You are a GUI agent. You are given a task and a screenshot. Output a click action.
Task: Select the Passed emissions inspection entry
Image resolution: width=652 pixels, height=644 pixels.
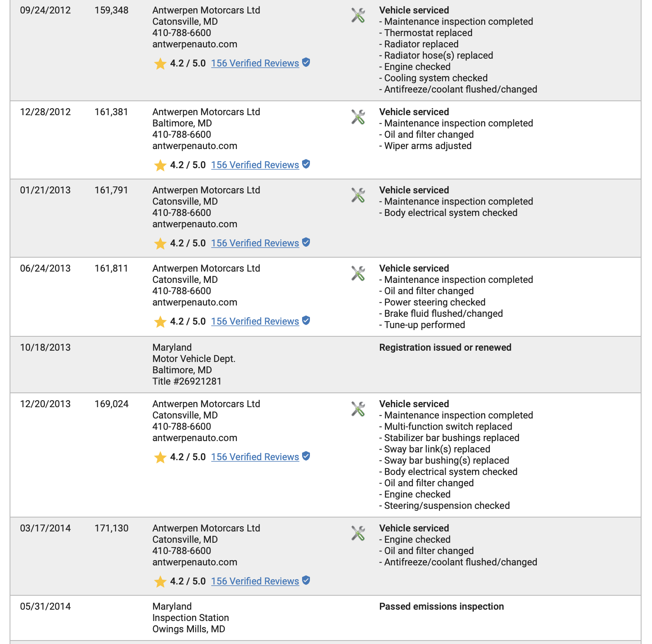pos(442,607)
